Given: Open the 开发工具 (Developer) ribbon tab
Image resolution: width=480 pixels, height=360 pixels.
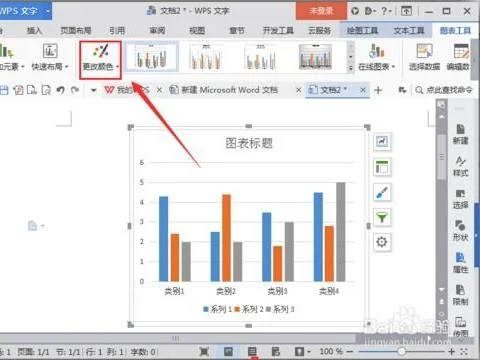Looking at the screenshot, I should coord(278,31).
